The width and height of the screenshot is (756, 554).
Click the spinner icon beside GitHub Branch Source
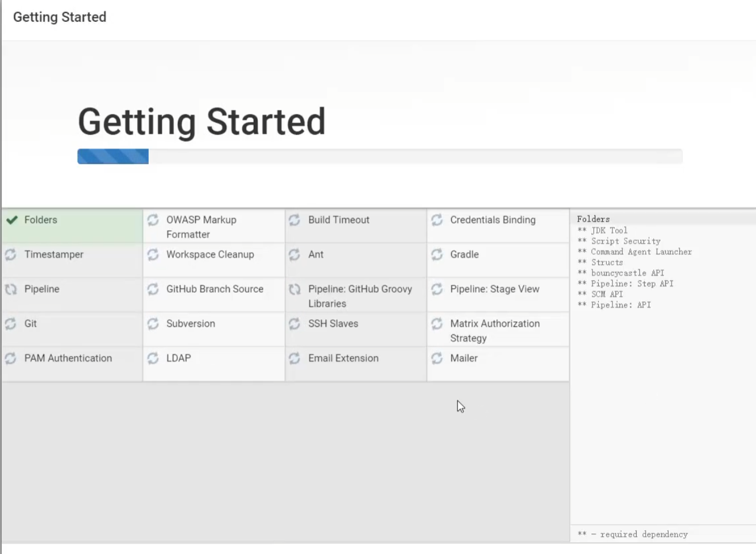click(x=153, y=289)
